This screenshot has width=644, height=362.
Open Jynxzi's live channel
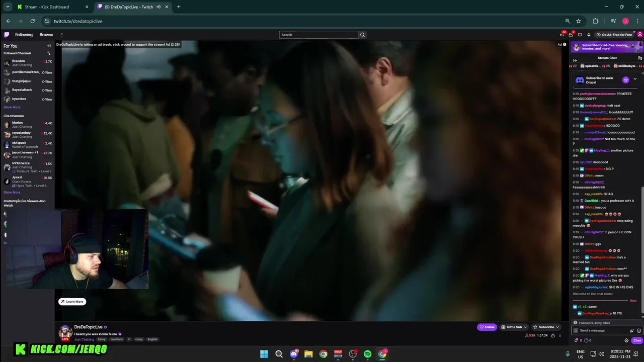pyautogui.click(x=27, y=181)
